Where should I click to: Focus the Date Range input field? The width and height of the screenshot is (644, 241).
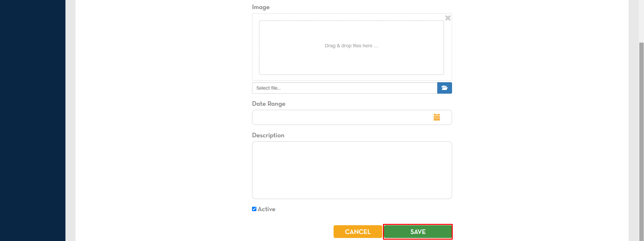[x=352, y=117]
